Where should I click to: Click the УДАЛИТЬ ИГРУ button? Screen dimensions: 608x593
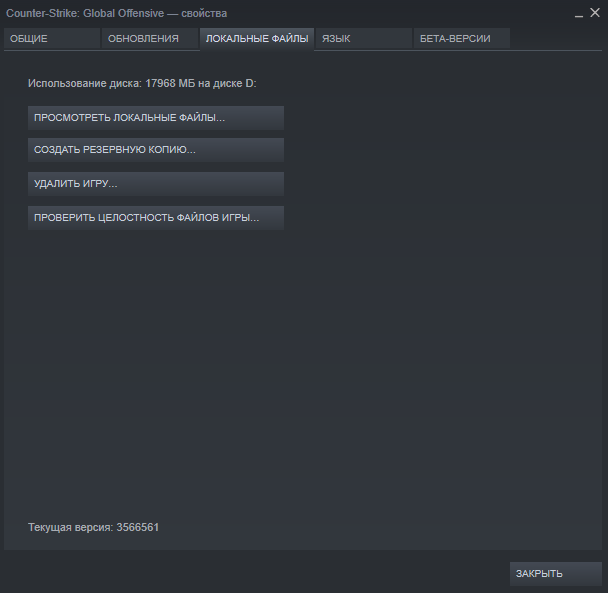pyautogui.click(x=156, y=184)
